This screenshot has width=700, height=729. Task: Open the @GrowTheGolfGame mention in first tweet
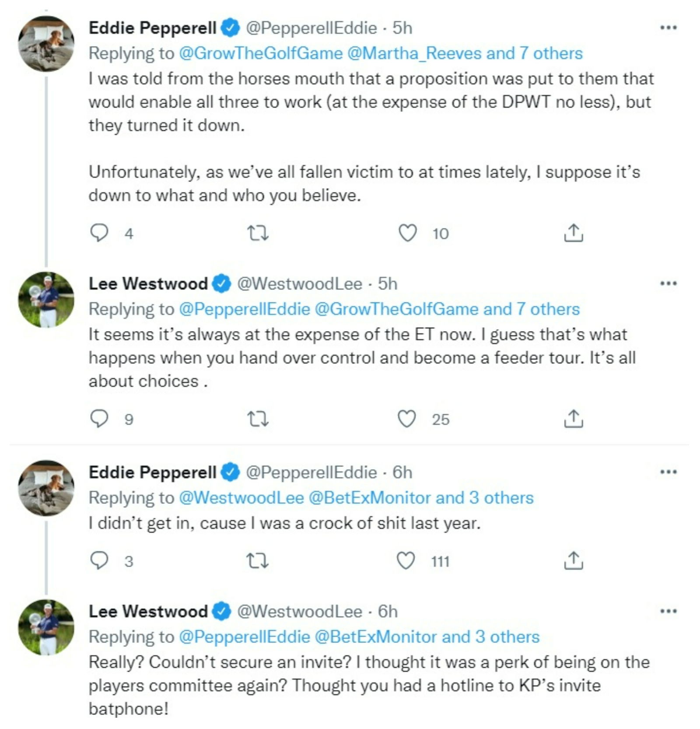(261, 53)
